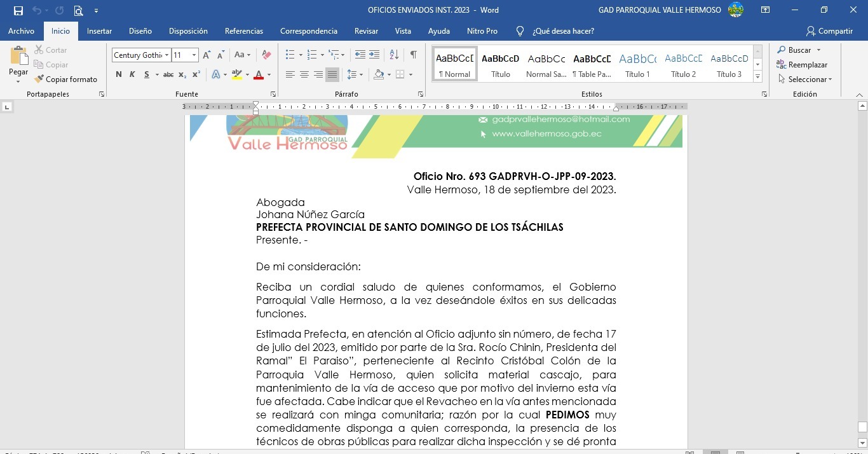Click the Copiar formato painter tool

click(x=66, y=79)
